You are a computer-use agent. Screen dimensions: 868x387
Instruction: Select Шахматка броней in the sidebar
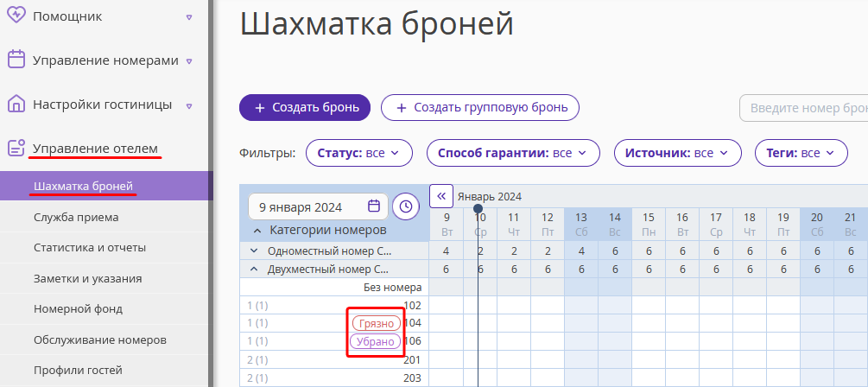click(106, 186)
